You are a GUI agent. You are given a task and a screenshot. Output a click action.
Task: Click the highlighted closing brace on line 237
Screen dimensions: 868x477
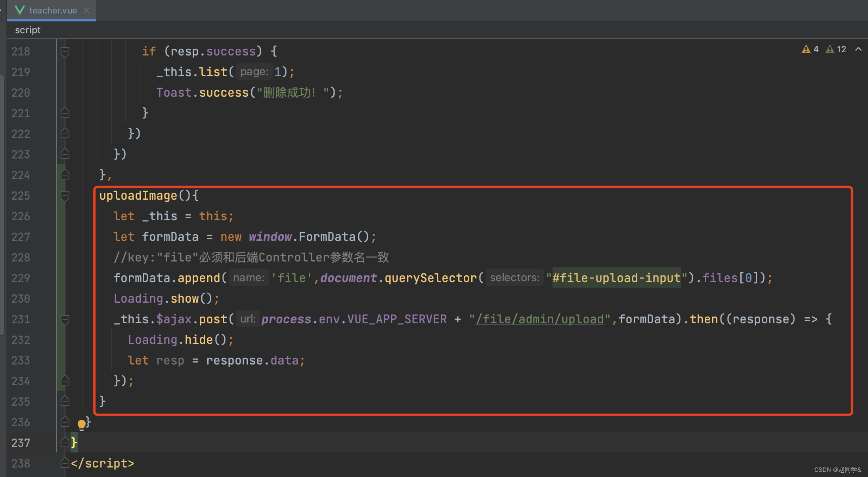(74, 443)
